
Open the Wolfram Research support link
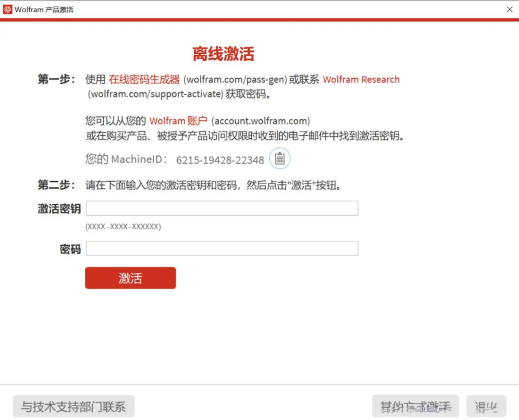(361, 79)
